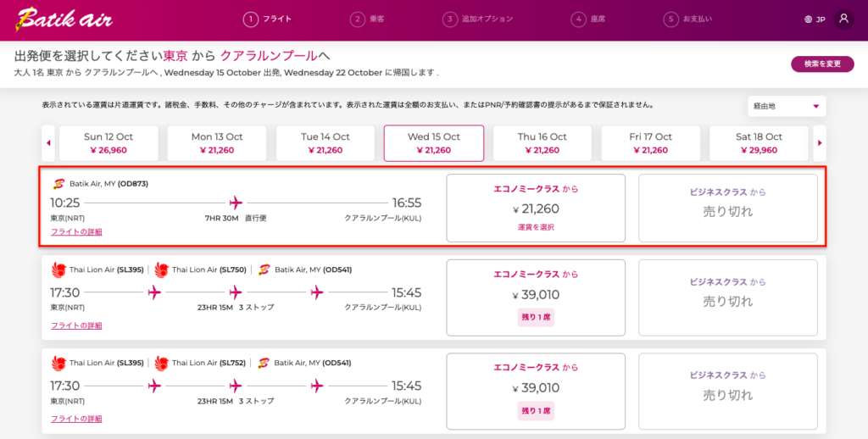
Task: Click Batik Air logo beside OD541 in SL750 itinerary
Action: [x=264, y=270]
